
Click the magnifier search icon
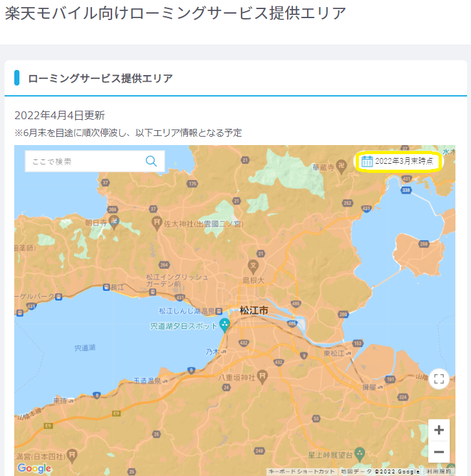click(x=151, y=161)
